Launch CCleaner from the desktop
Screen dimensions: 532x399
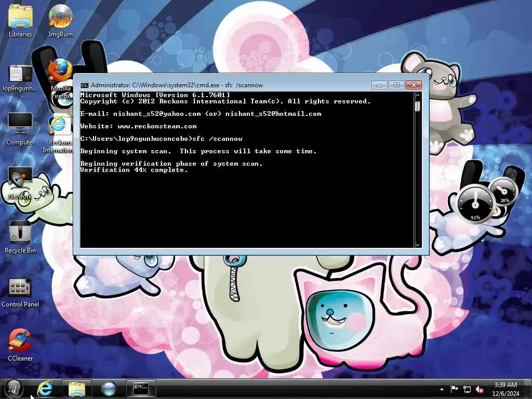[20, 345]
